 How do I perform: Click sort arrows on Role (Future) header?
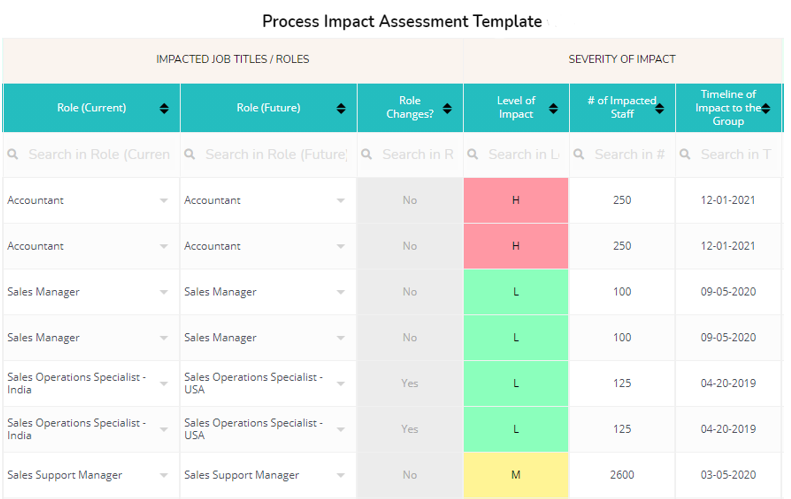341,108
